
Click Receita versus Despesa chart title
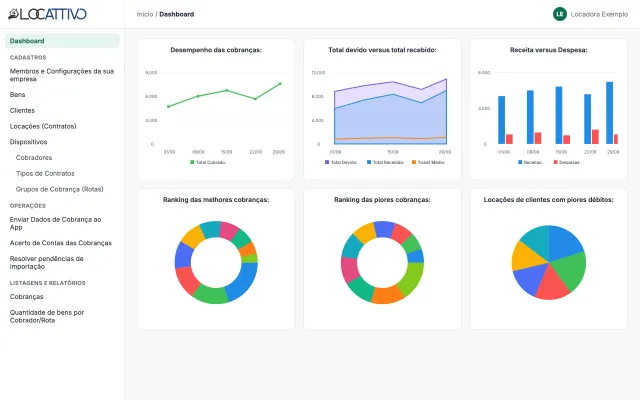pyautogui.click(x=549, y=50)
